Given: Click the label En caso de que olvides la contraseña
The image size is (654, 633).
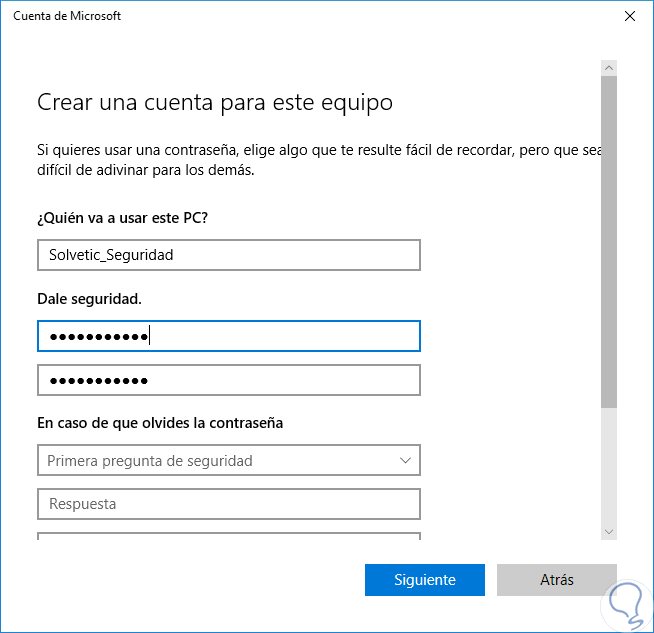Looking at the screenshot, I should [x=160, y=423].
